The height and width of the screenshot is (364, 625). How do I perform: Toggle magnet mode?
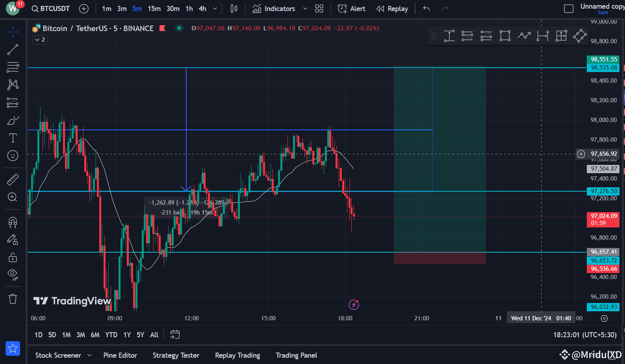tap(13, 222)
